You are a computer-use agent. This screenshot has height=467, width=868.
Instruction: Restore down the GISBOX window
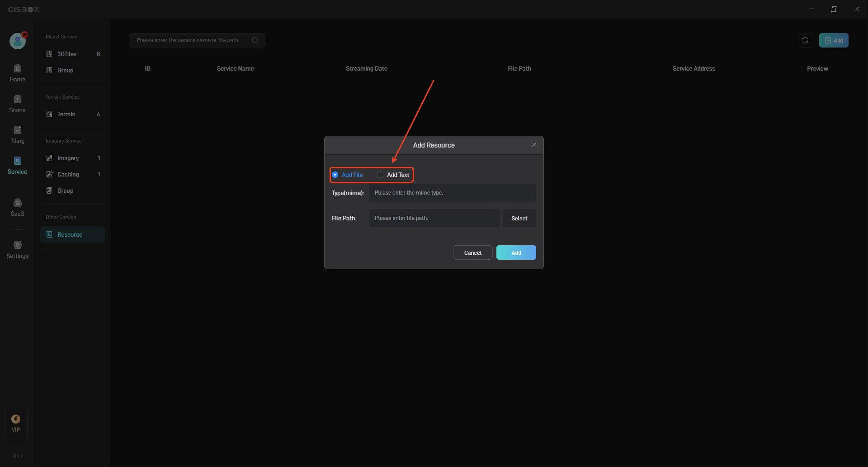tap(834, 9)
